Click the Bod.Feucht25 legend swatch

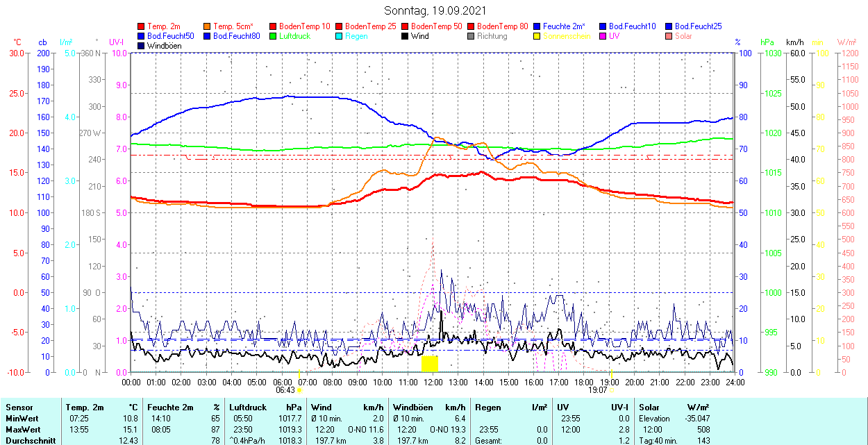(x=669, y=26)
